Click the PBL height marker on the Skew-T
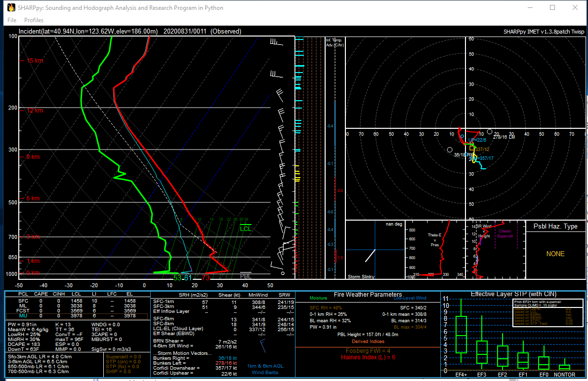This screenshot has width=588, height=381. click(247, 272)
